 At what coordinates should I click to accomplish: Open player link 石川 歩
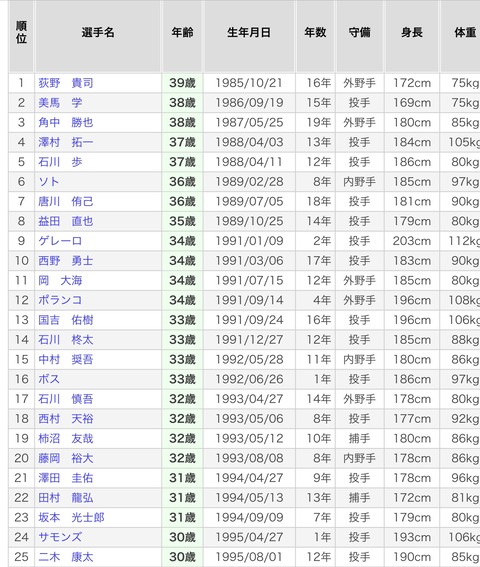(x=60, y=162)
